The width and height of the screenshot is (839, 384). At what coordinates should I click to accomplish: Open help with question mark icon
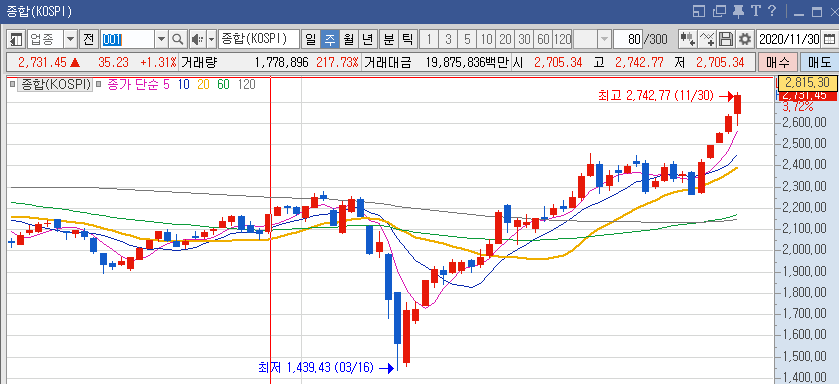[x=772, y=11]
